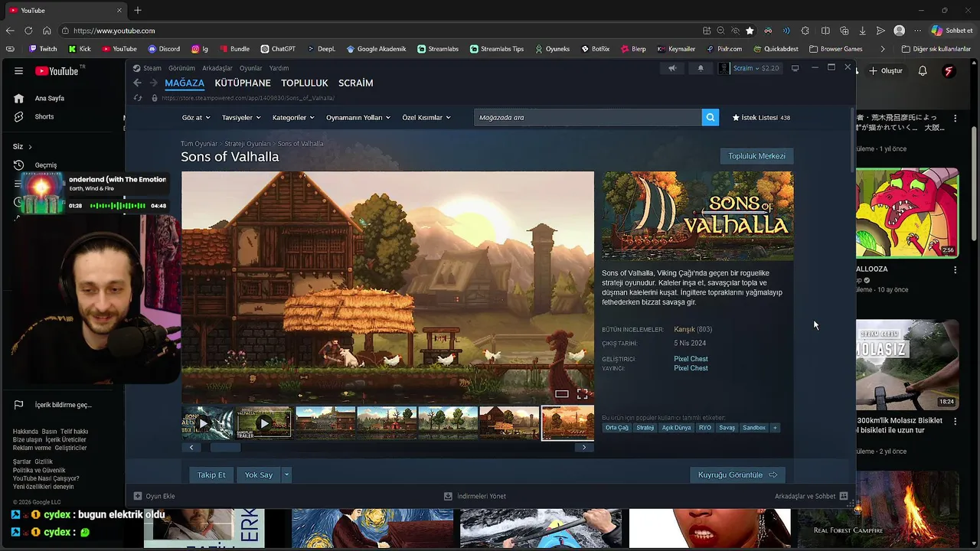Image resolution: width=980 pixels, height=551 pixels.
Task: Switch screenshot viewer to theater mode
Action: 562,394
